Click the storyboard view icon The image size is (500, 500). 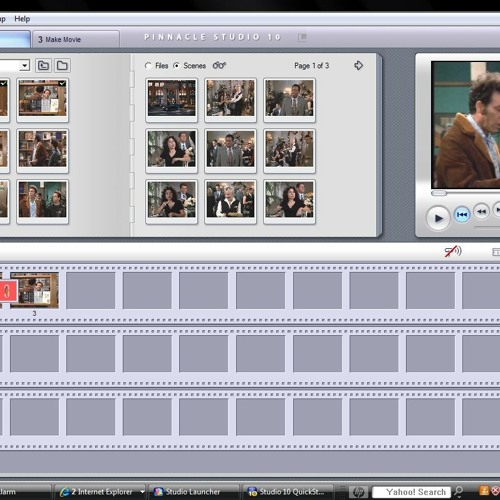tap(496, 252)
